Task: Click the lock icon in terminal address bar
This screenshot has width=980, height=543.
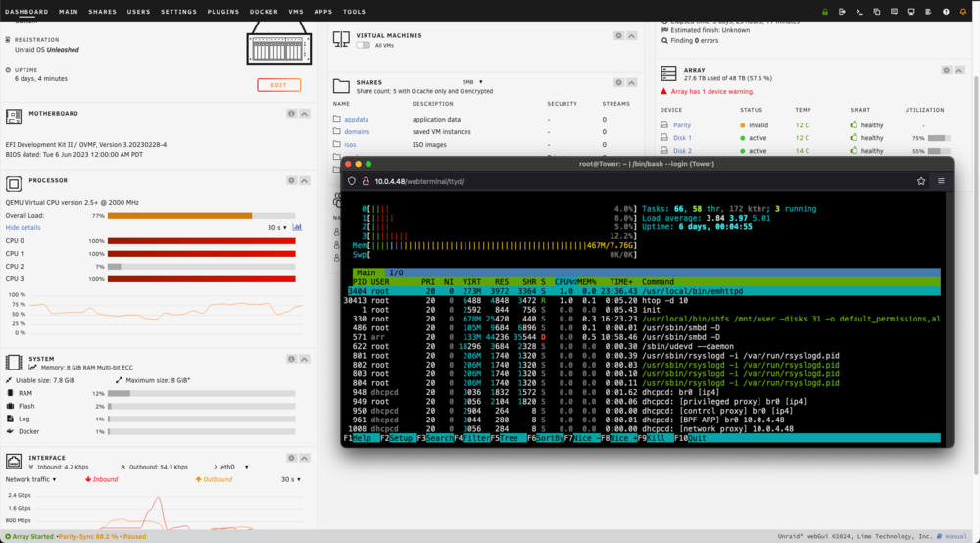Action: pyautogui.click(x=366, y=182)
